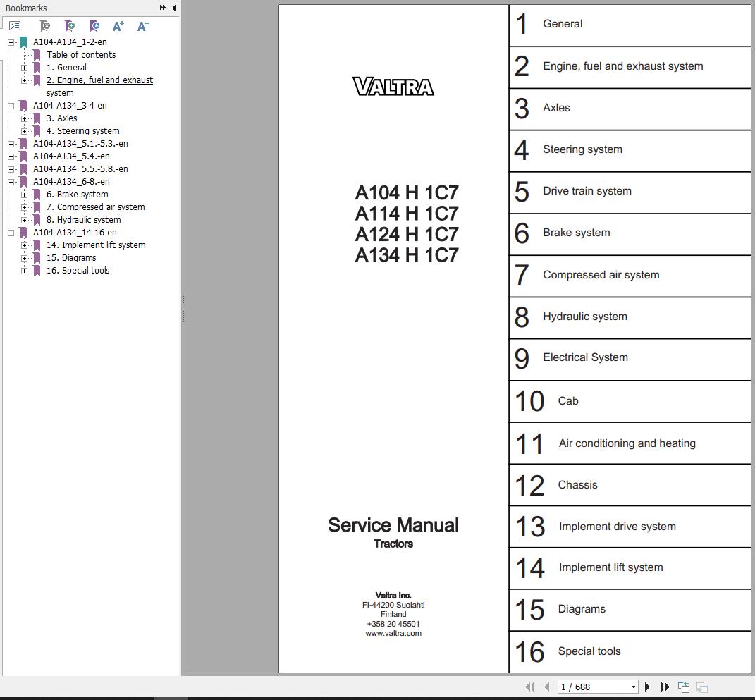
Task: Expand the A104-A134_5.5.-5.8.-en node
Action: click(11, 169)
